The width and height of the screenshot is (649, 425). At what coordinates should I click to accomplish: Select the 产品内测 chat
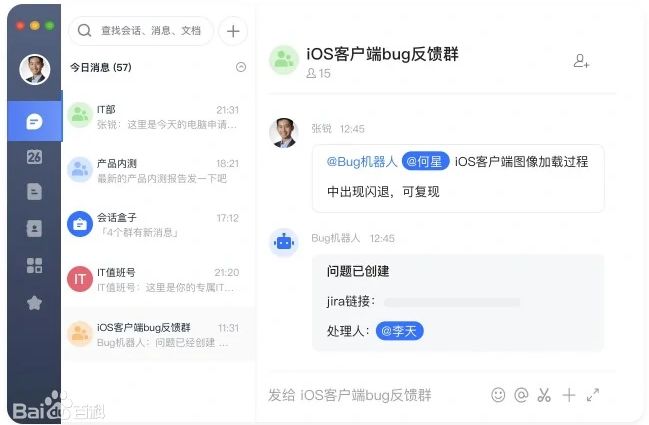[158, 170]
